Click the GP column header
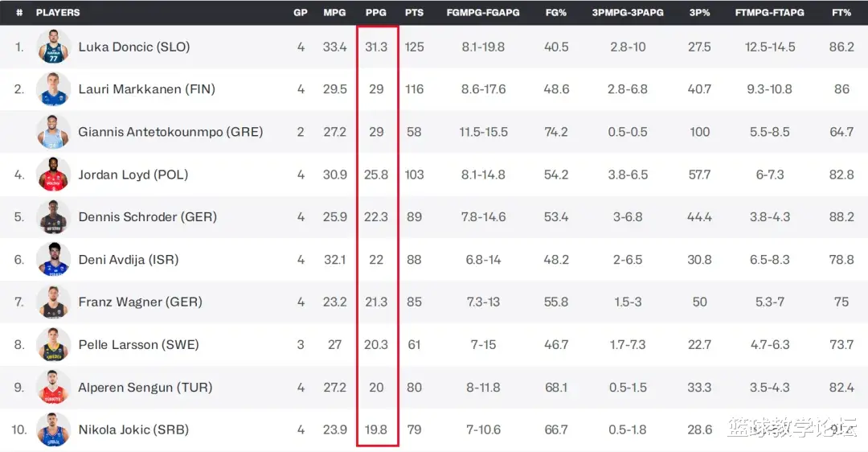The height and width of the screenshot is (452, 868). pyautogui.click(x=301, y=12)
